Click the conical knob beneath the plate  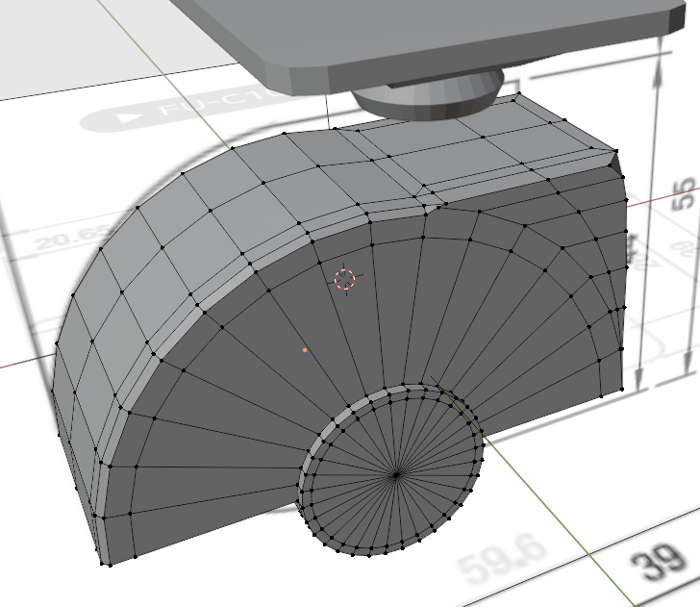429,97
